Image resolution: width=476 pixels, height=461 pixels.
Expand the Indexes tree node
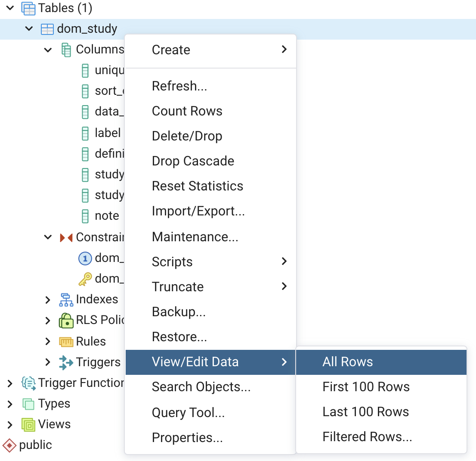click(x=48, y=299)
